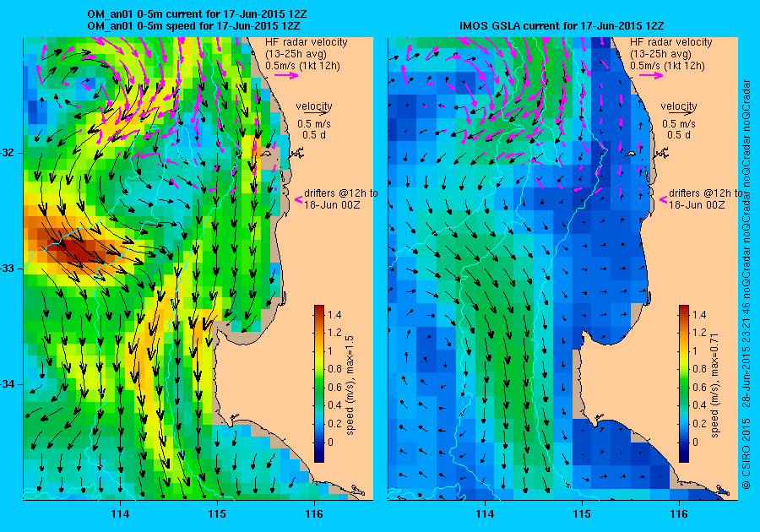This screenshot has height=532, width=760.
Task: Click '0.5 m/s' under velocity, right map
Action: coord(679,124)
